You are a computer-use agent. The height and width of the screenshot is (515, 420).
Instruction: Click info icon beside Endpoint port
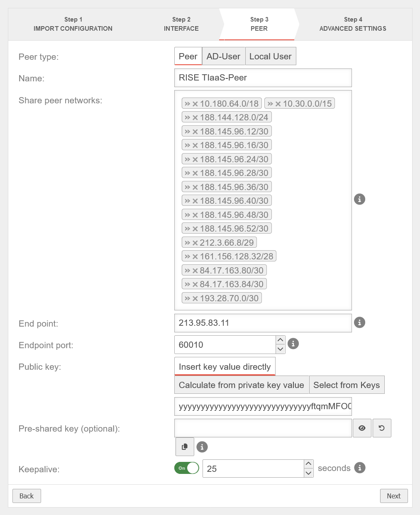pyautogui.click(x=293, y=344)
